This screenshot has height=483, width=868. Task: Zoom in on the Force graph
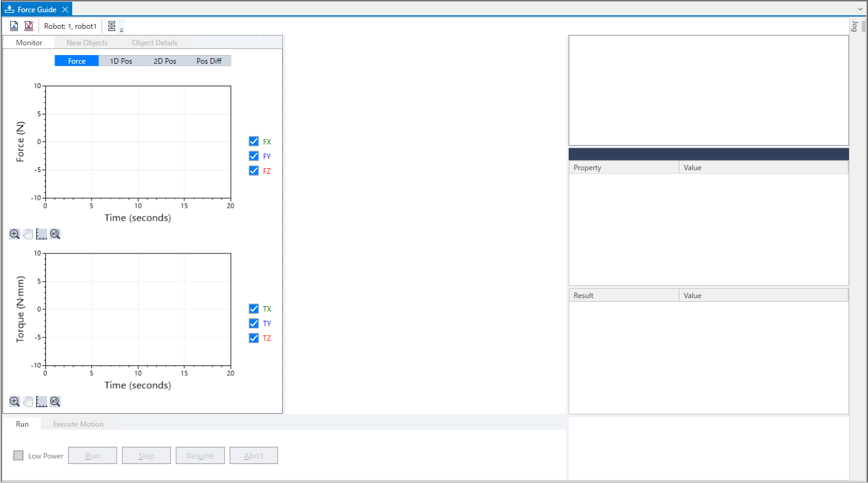pyautogui.click(x=15, y=234)
